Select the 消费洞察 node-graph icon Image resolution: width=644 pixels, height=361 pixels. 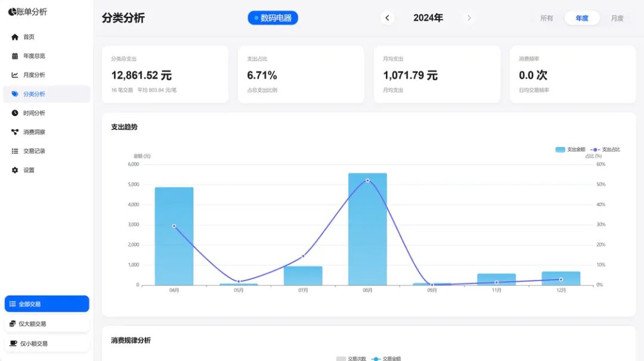click(x=15, y=132)
